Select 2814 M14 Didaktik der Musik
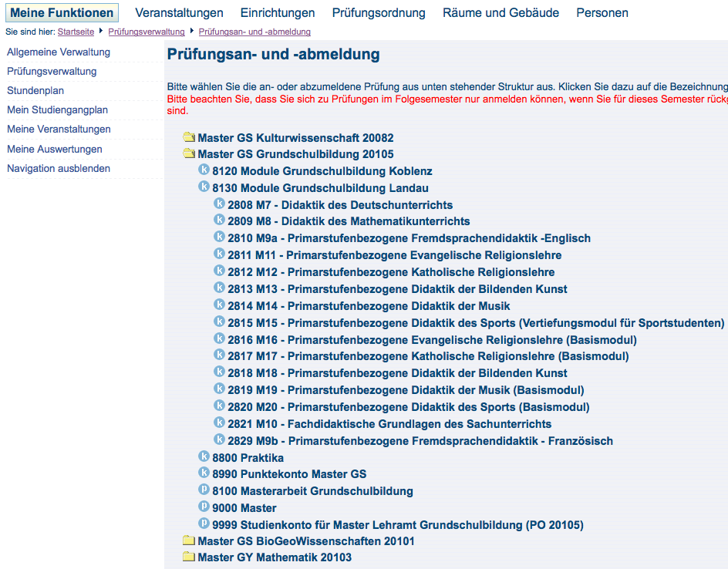The height and width of the screenshot is (569, 728). click(369, 306)
